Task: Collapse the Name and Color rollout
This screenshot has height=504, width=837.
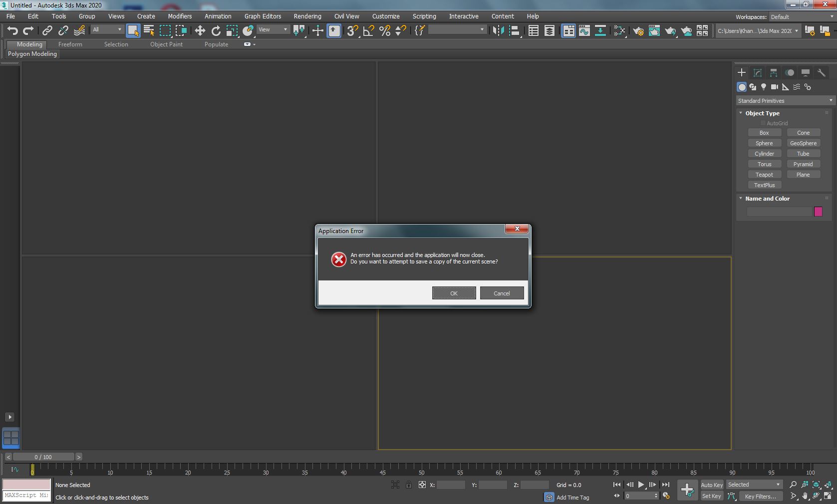Action: pos(741,199)
